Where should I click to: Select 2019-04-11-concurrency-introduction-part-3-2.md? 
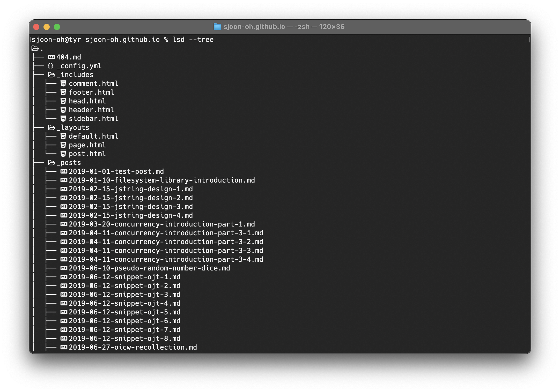point(166,242)
